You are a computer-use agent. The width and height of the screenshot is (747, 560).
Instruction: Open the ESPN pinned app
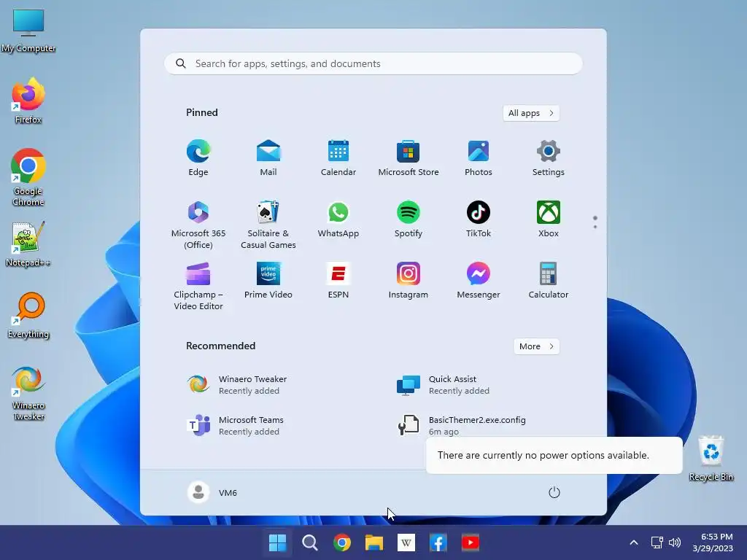338,281
